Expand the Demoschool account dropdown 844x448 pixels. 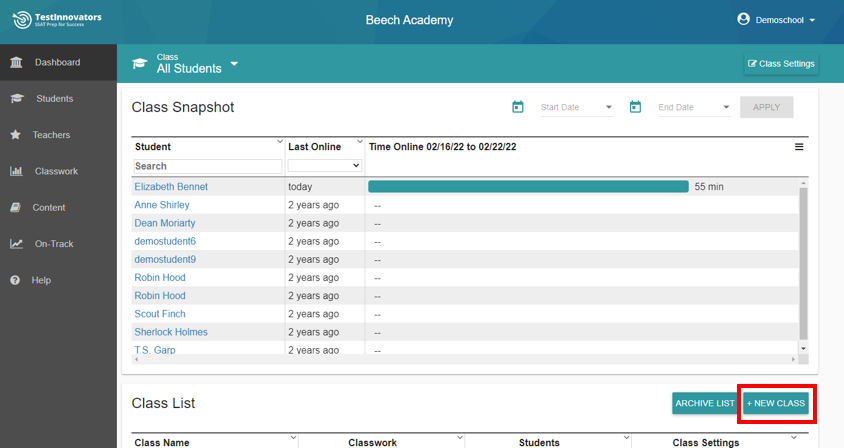[812, 20]
